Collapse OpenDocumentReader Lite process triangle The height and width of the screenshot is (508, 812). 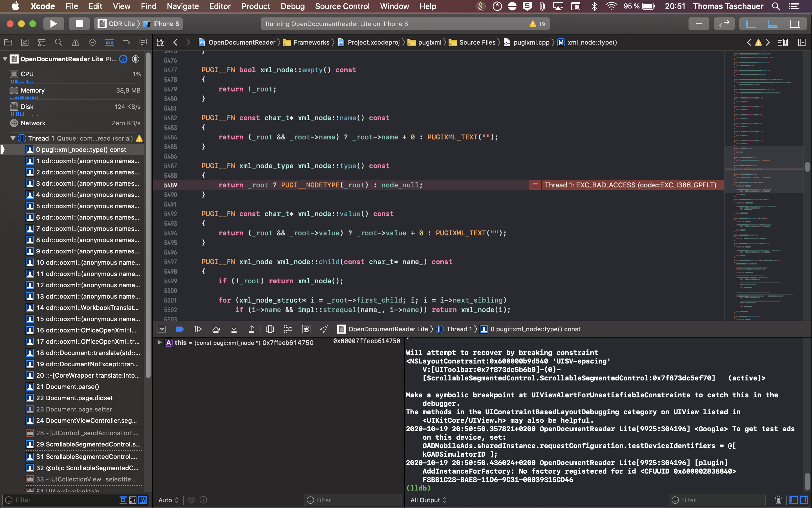point(5,59)
